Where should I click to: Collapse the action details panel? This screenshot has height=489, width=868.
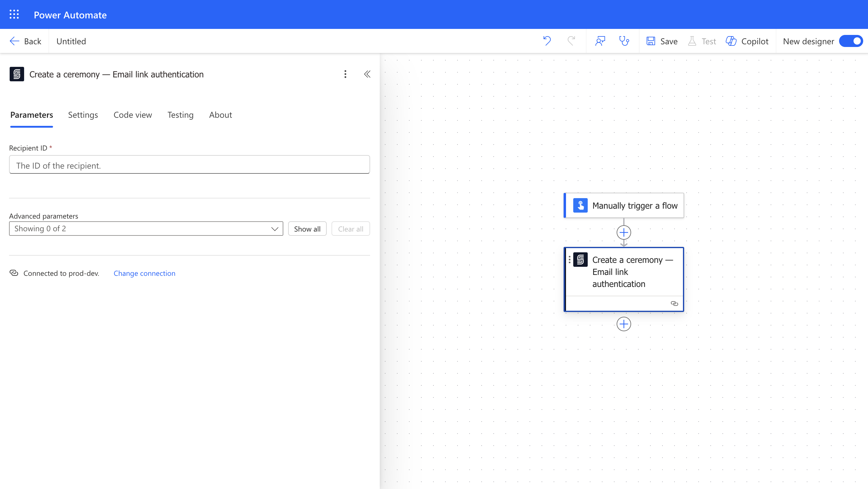367,74
